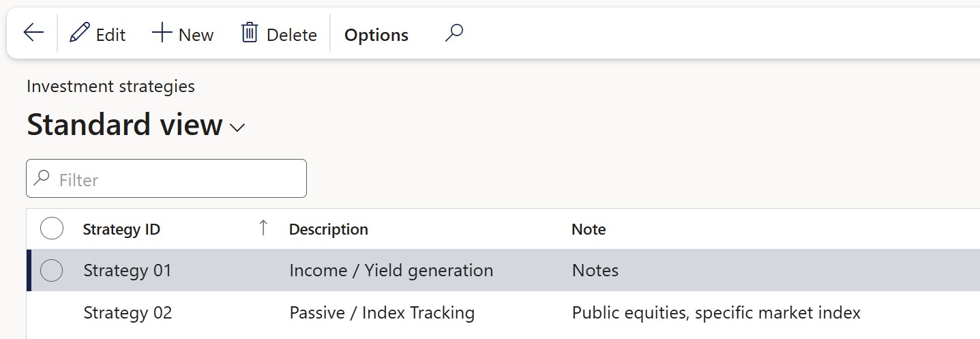Select the Public equities note cell
This screenshot has height=339, width=980.
point(716,313)
